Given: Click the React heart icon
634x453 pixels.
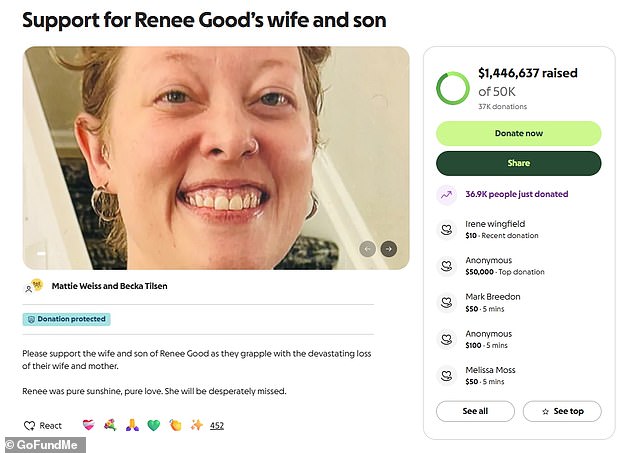Looking at the screenshot, I should [x=30, y=425].
